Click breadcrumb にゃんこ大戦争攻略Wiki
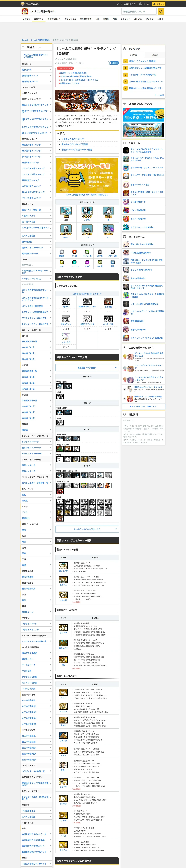This screenshot has height=868, width=186. [40, 40]
